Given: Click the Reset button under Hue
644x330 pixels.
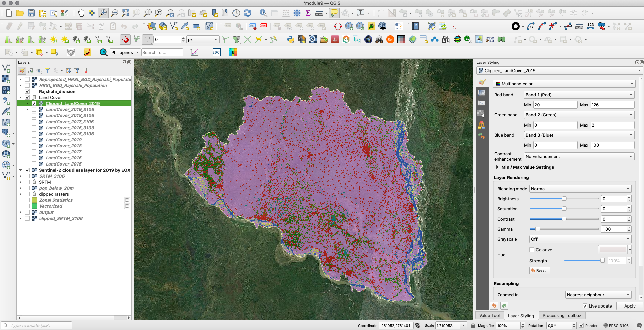Looking at the screenshot, I should [540, 270].
